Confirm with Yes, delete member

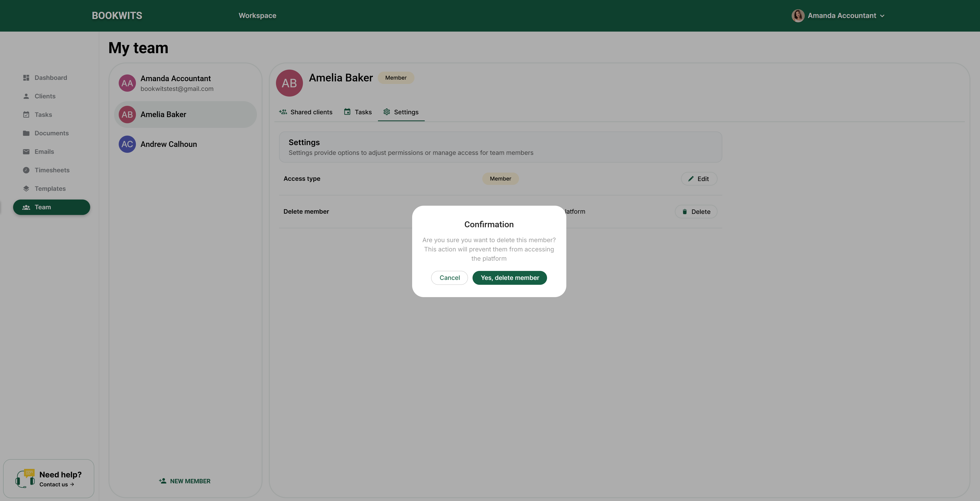point(510,278)
